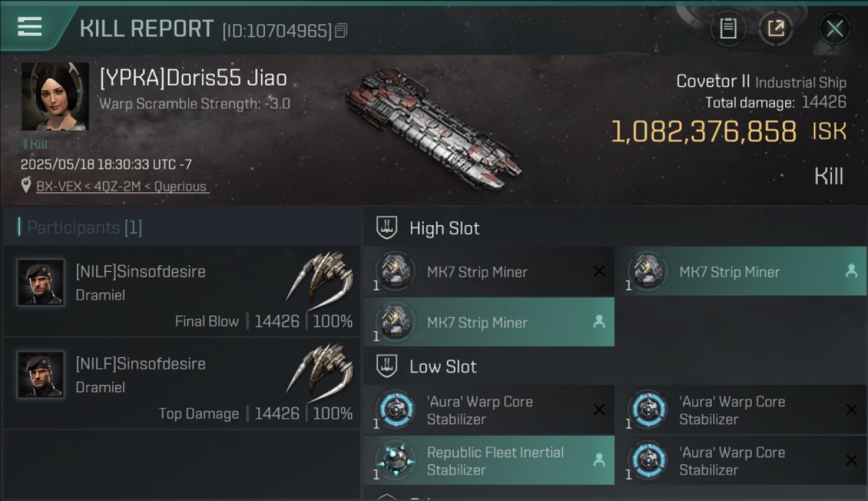868x501 pixels.
Task: Select the Republic Fleet Inertial Stabilizer item
Action: point(489,461)
